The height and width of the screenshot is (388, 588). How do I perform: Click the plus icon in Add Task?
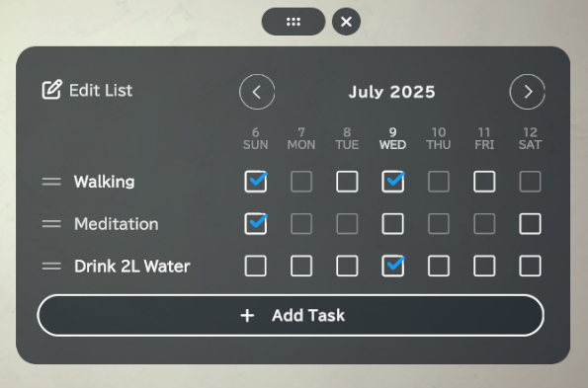click(x=247, y=316)
